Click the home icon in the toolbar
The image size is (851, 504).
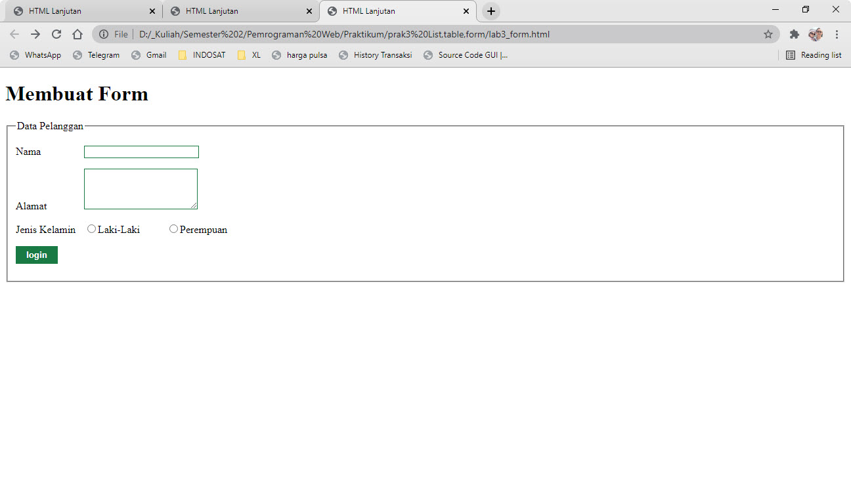pos(77,34)
